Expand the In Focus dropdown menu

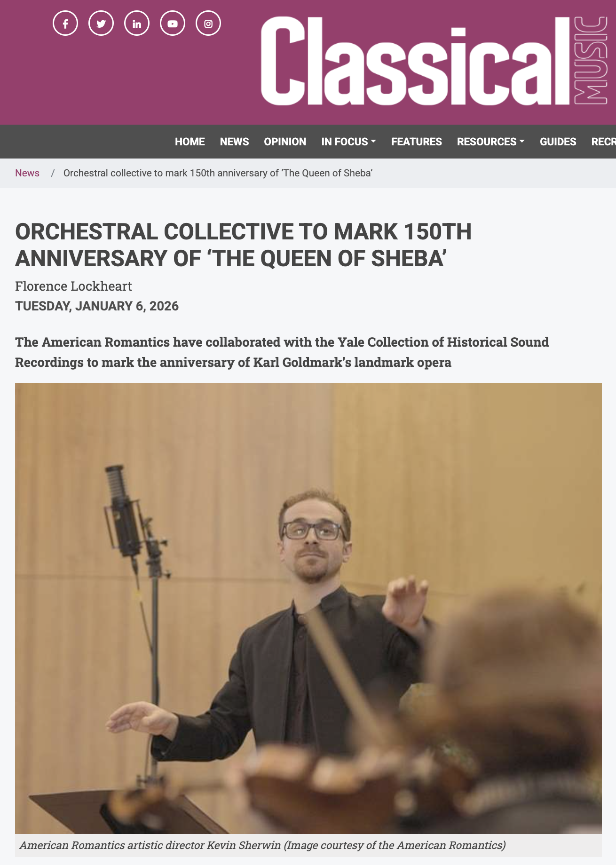click(x=348, y=142)
